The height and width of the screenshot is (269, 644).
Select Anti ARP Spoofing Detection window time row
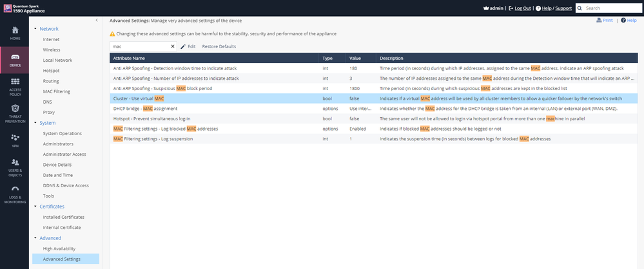click(x=374, y=68)
